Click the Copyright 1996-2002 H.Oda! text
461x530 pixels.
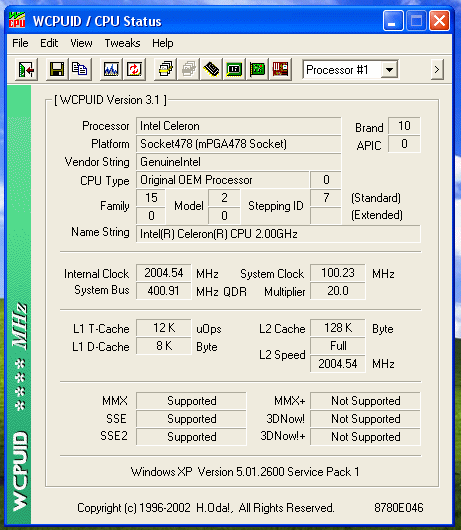coord(206,508)
